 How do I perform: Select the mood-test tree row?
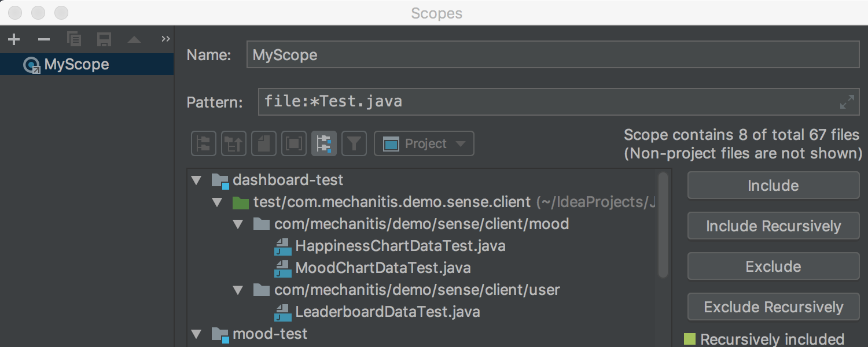pyautogui.click(x=422, y=334)
